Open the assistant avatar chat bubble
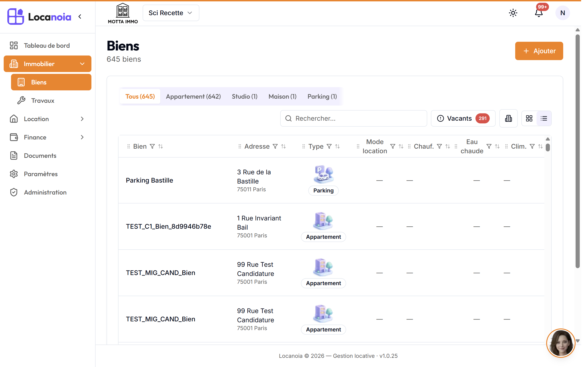This screenshot has height=367, width=588. click(x=561, y=343)
